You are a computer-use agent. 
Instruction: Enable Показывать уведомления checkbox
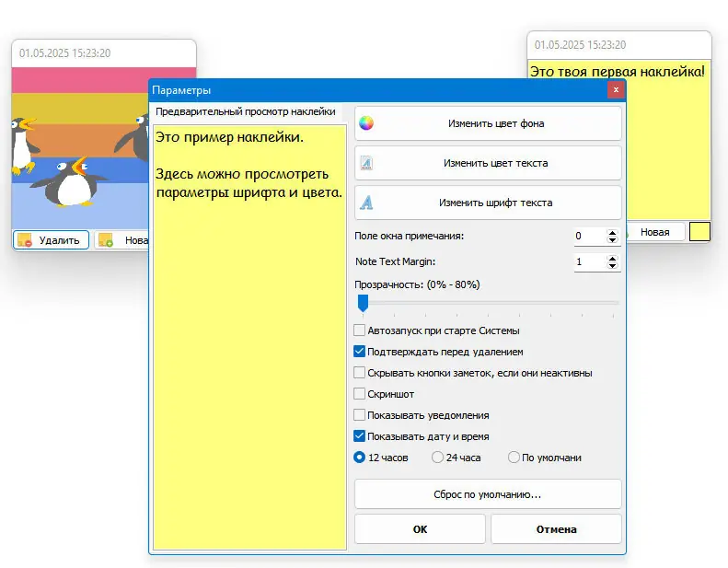coord(359,415)
